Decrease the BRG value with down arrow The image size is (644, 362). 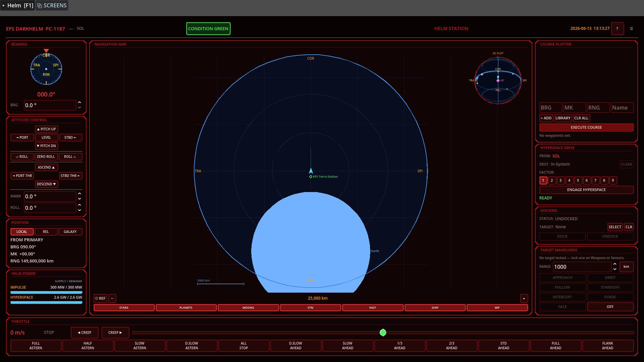click(79, 108)
